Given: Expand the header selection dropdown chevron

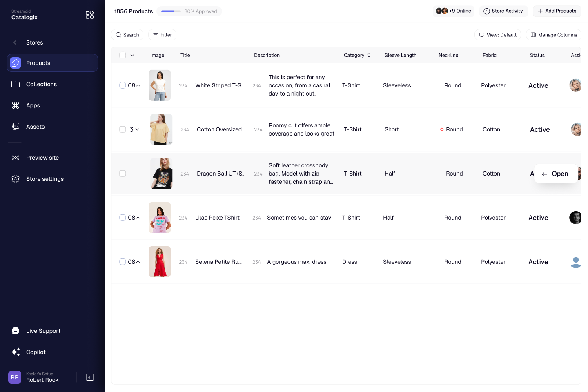Looking at the screenshot, I should [x=132, y=55].
